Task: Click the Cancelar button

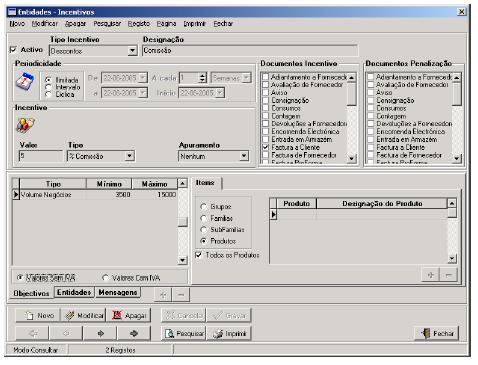Action: click(184, 315)
